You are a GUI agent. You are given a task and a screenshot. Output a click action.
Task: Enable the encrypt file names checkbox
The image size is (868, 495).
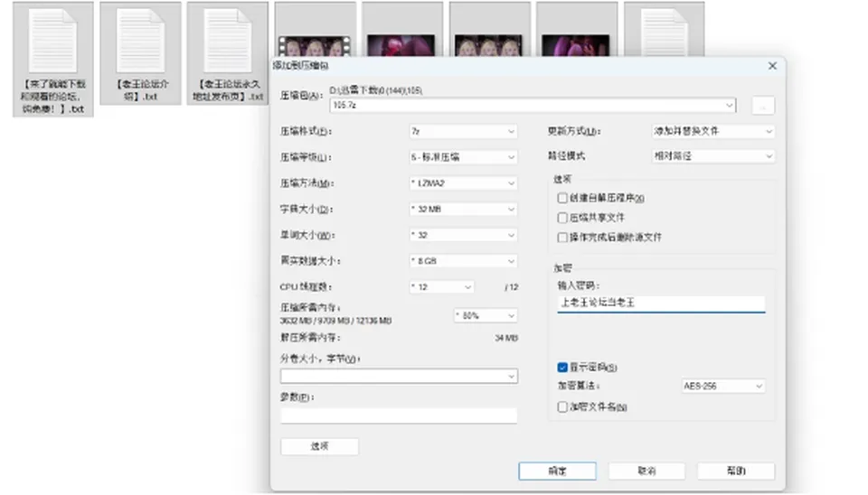tap(562, 407)
